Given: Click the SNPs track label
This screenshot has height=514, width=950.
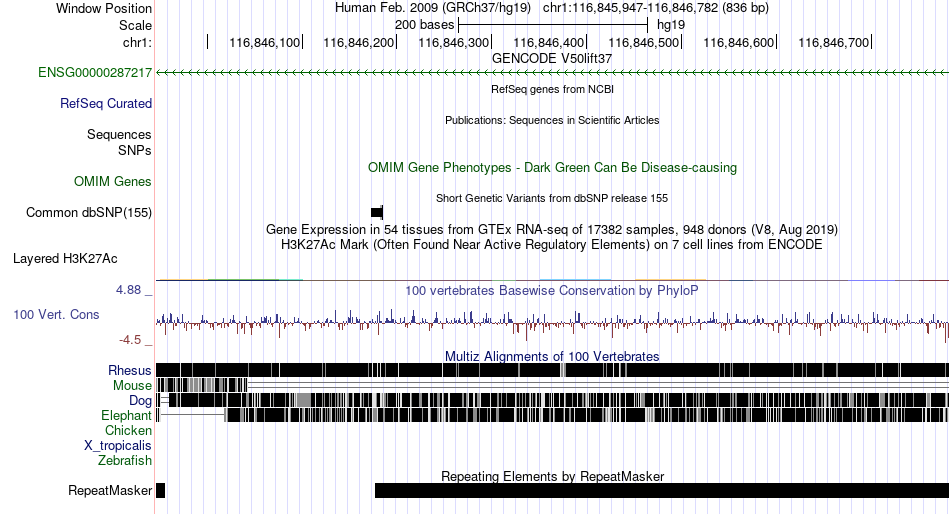Looking at the screenshot, I should pos(135,150).
